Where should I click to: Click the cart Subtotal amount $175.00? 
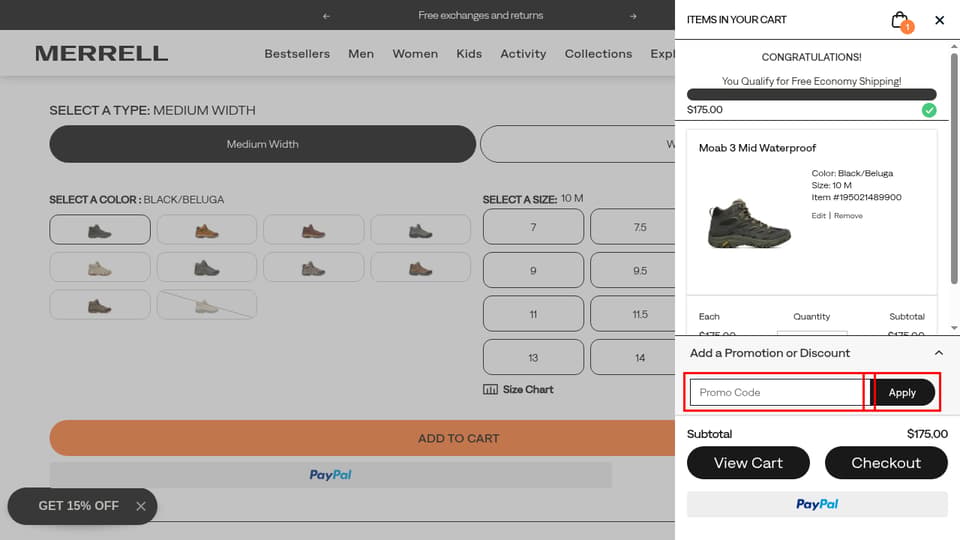927,434
